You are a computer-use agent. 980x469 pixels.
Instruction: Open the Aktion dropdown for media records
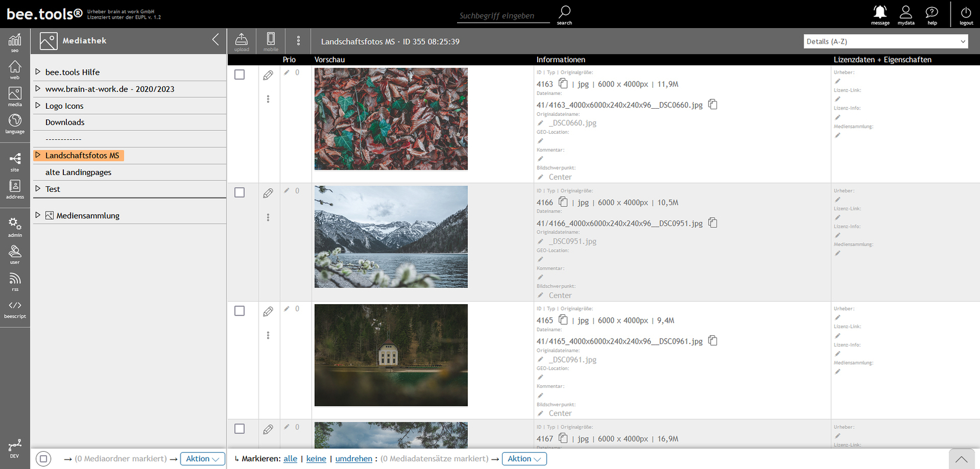click(x=524, y=459)
